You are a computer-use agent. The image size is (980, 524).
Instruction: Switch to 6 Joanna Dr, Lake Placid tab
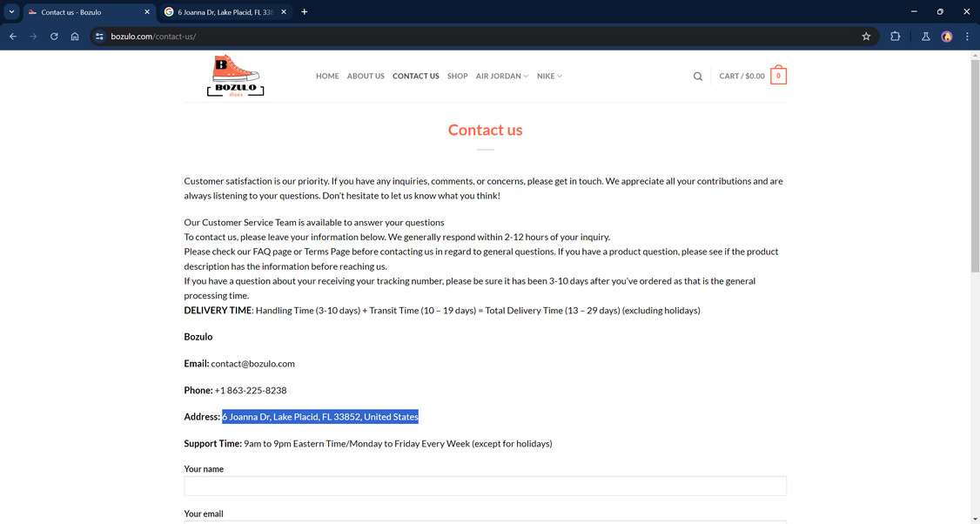(225, 12)
